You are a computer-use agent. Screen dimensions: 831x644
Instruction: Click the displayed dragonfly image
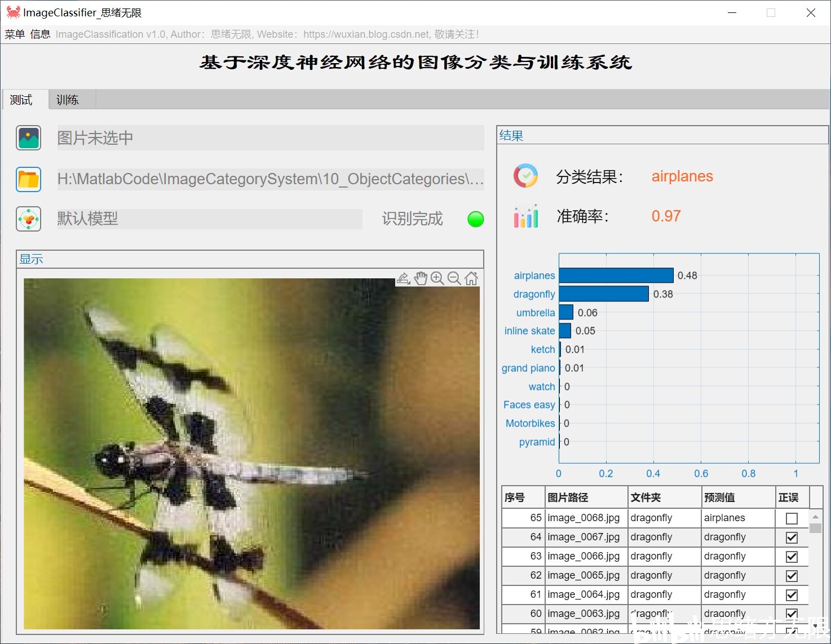coord(251,454)
